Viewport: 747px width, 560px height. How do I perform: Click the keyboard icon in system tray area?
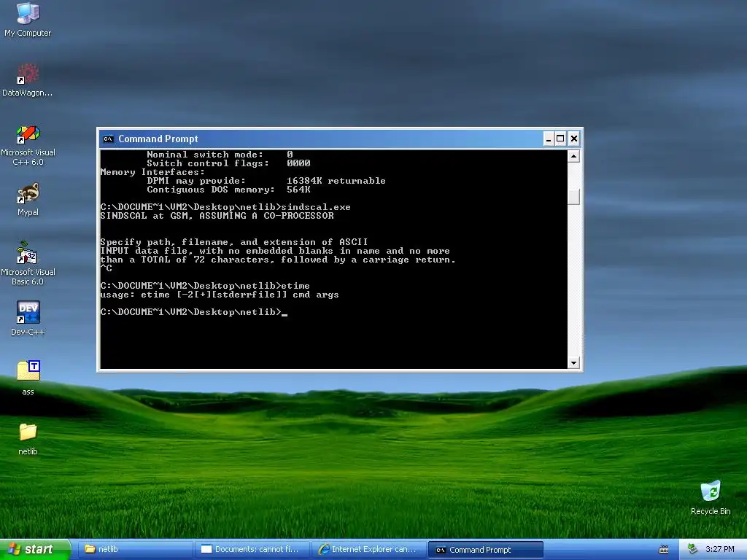(664, 550)
